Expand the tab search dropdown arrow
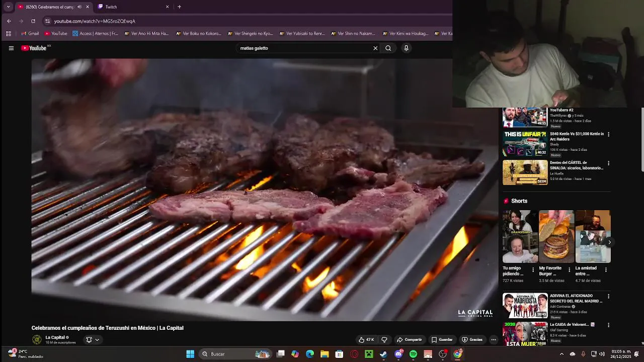644x362 pixels. (8, 7)
